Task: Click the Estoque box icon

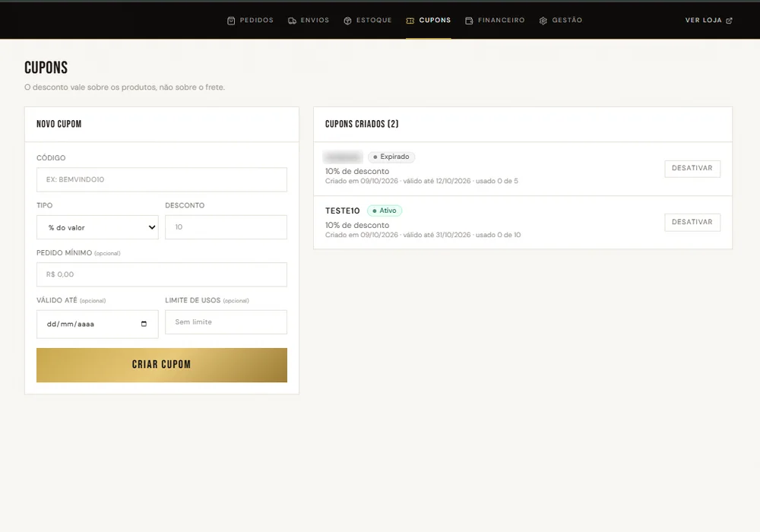Action: (347, 21)
